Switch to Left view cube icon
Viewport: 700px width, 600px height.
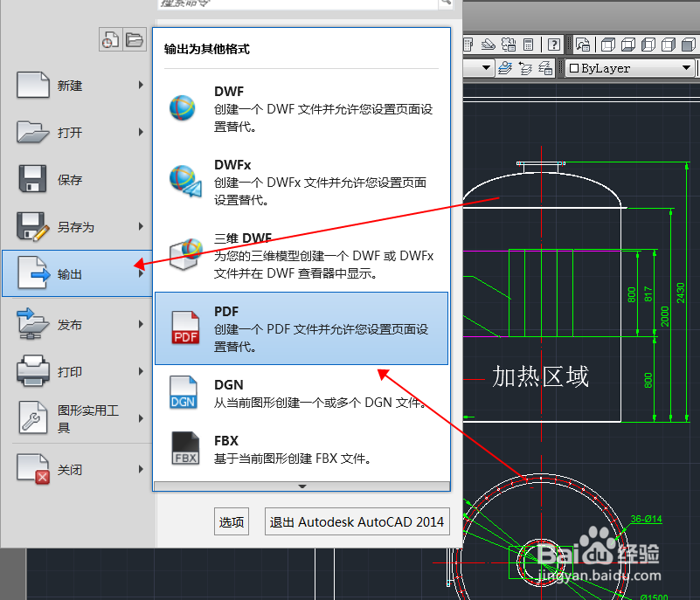[x=648, y=45]
